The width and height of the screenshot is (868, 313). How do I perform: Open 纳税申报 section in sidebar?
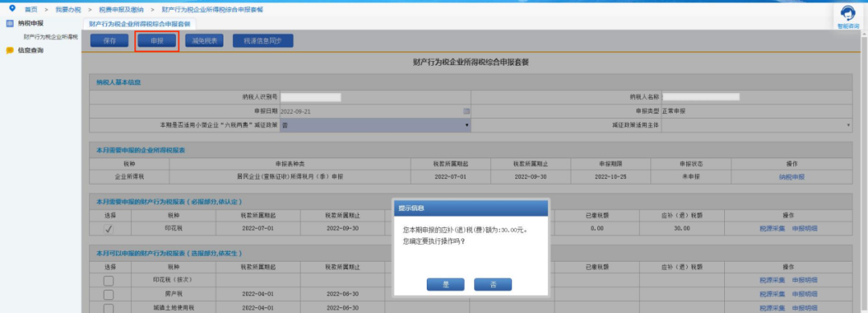(31, 23)
